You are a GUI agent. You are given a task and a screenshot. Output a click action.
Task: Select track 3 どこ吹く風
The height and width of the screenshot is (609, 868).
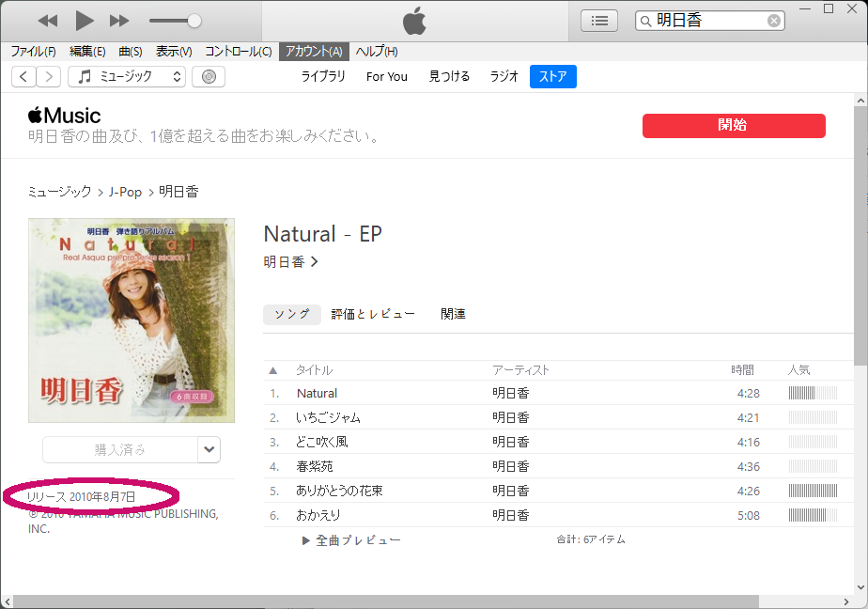[558, 442]
